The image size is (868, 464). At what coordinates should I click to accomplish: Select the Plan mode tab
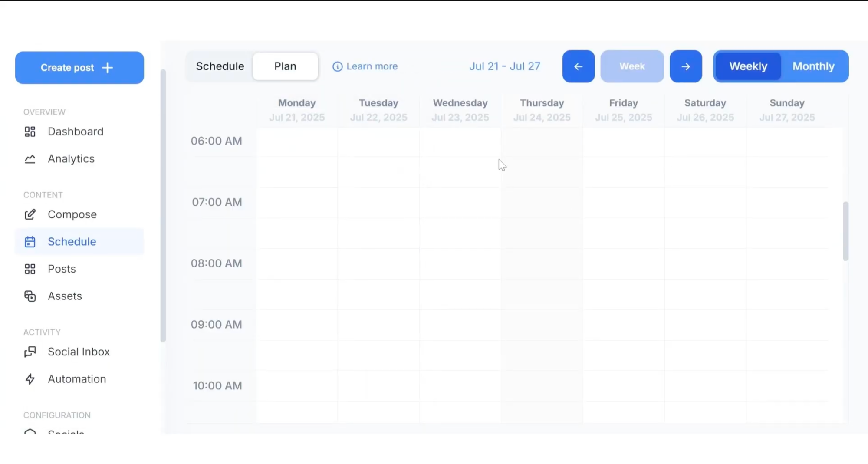[285, 66]
